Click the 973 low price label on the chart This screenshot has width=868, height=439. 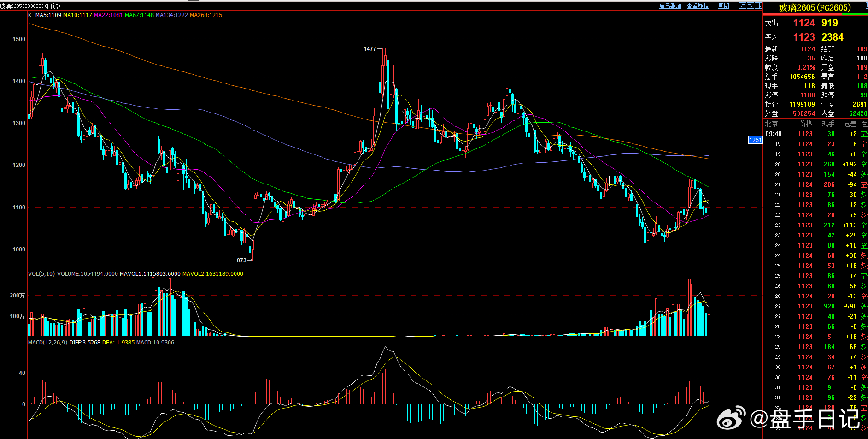[241, 260]
